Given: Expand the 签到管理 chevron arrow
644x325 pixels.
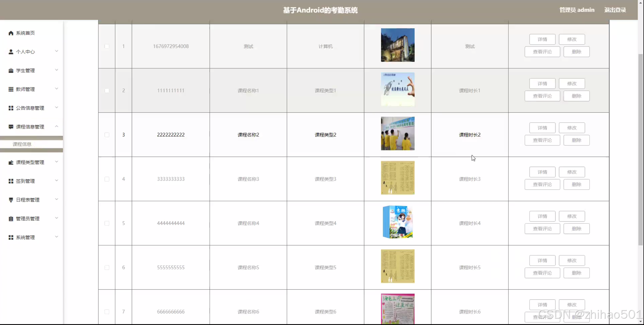Looking at the screenshot, I should click(x=57, y=181).
